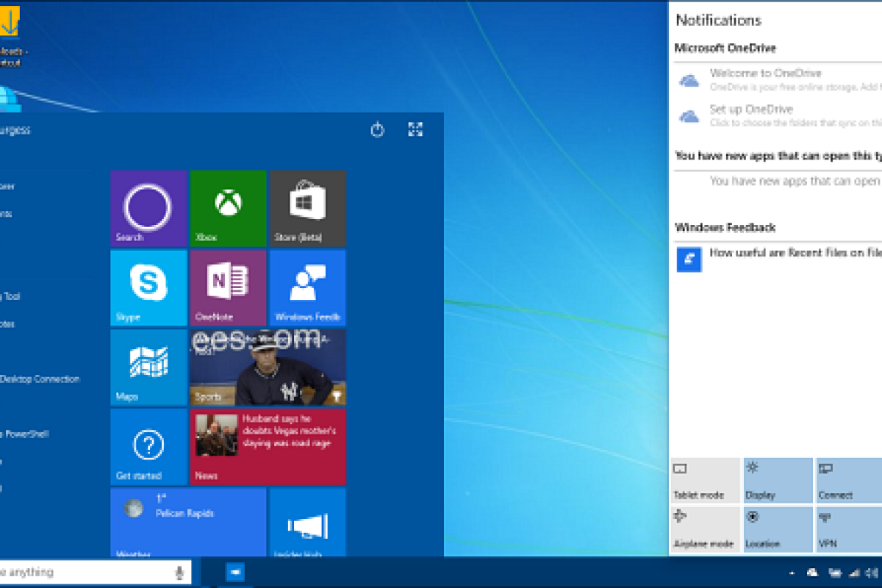Open the Get started tile

[148, 447]
